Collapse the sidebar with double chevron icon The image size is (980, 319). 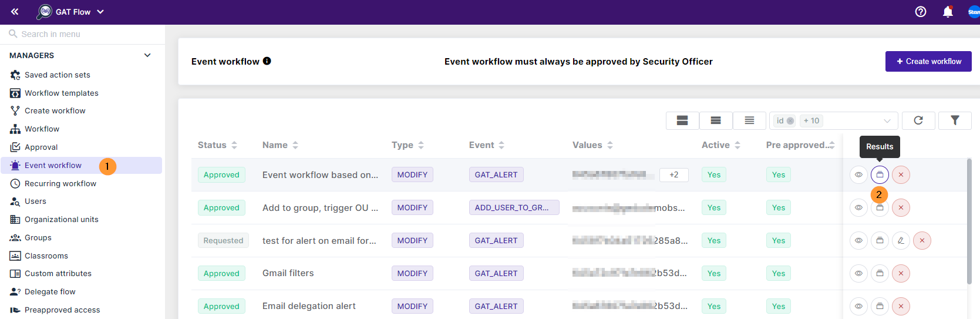pyautogui.click(x=15, y=12)
